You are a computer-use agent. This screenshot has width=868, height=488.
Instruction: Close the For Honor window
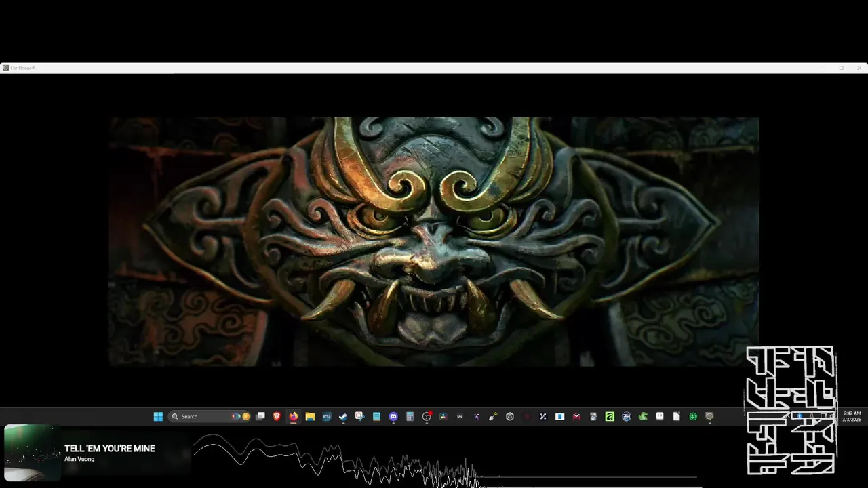click(859, 68)
